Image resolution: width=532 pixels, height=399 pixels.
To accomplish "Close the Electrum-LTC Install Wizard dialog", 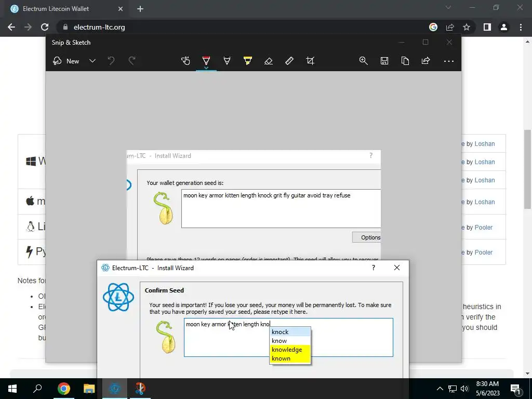I will coord(397,268).
